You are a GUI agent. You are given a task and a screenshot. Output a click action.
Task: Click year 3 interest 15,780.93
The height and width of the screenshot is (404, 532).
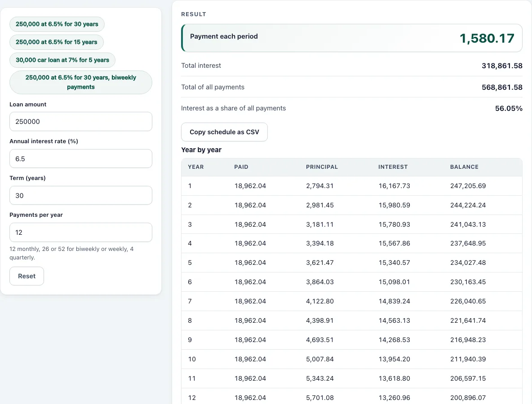[x=394, y=224]
